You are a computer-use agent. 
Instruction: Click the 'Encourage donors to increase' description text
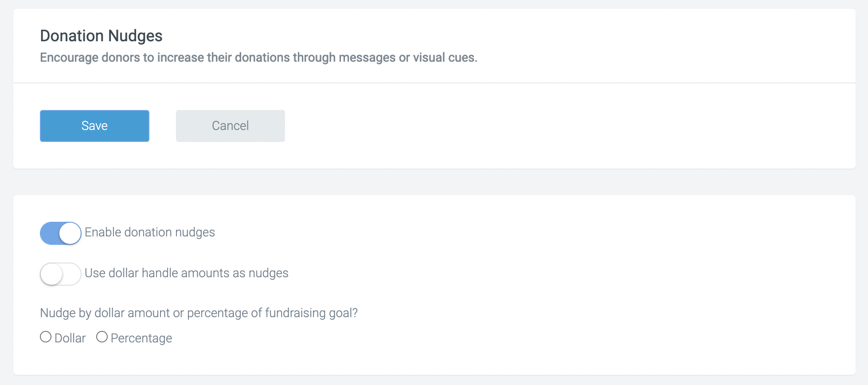pyautogui.click(x=258, y=58)
